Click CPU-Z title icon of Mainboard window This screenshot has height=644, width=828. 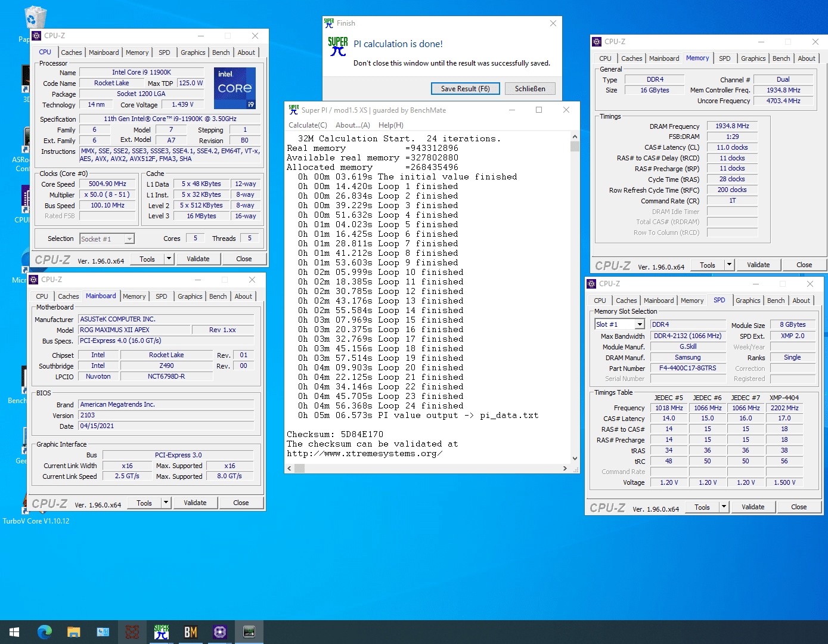tap(33, 280)
